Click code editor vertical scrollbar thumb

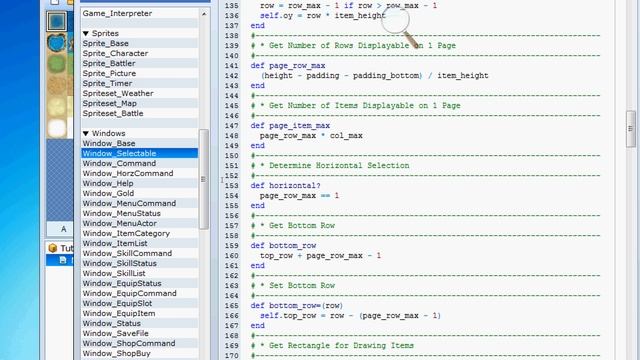click(x=631, y=129)
